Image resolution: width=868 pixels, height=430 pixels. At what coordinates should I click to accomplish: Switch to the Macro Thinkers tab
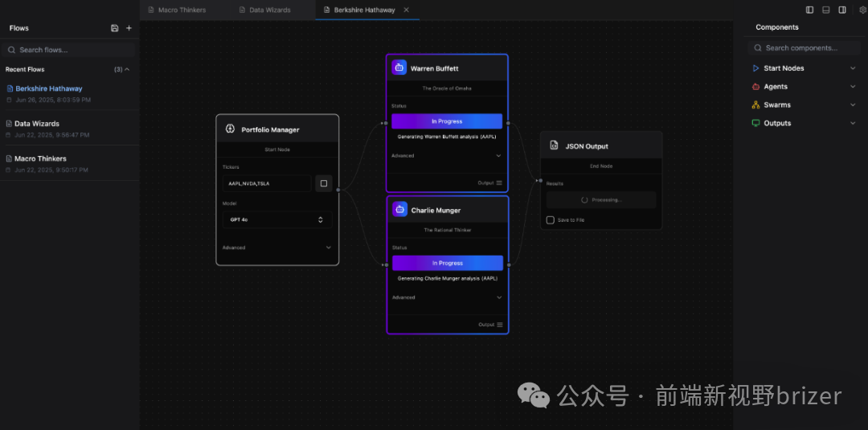[x=177, y=10]
